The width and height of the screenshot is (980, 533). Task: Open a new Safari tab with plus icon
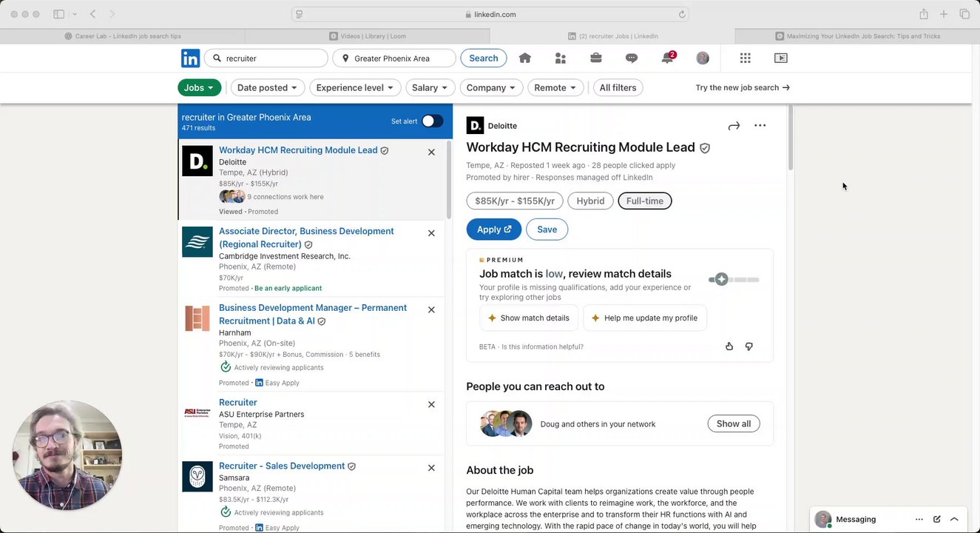[944, 14]
